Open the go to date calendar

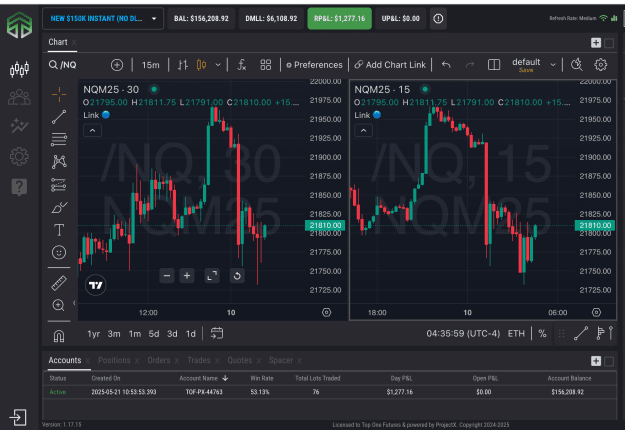click(x=216, y=333)
